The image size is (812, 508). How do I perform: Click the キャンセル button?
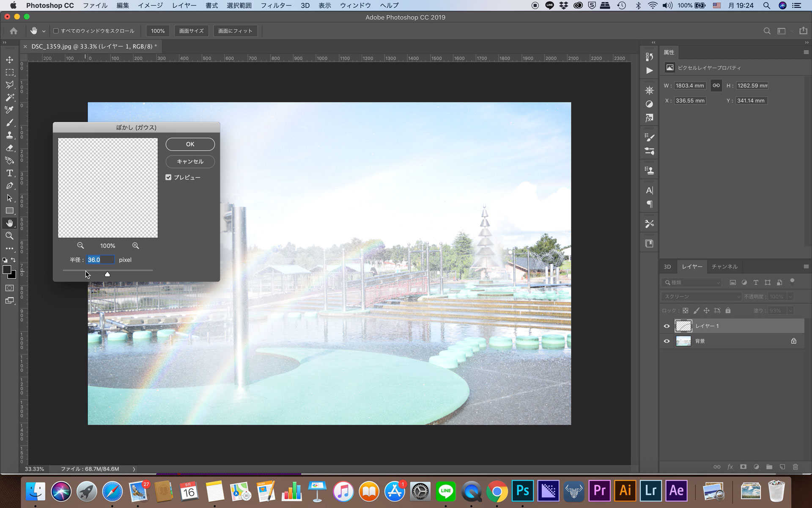[x=190, y=162]
